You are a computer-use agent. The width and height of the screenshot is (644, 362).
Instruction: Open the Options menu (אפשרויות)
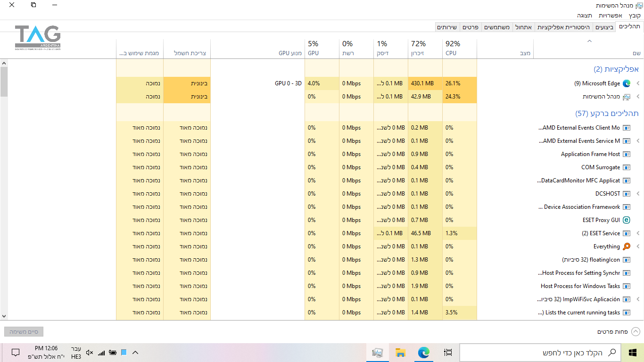(611, 16)
